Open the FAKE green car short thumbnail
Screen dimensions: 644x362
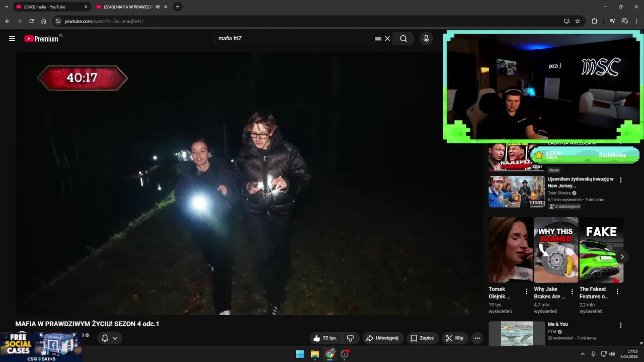(601, 250)
